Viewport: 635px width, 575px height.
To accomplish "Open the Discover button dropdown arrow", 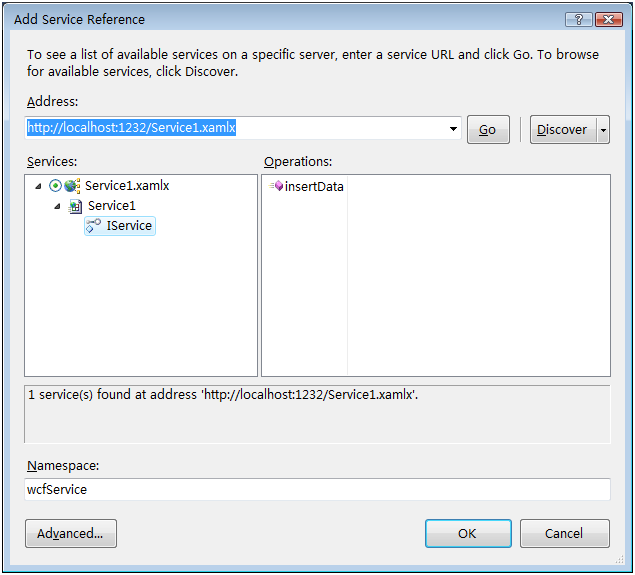I will tap(603, 130).
